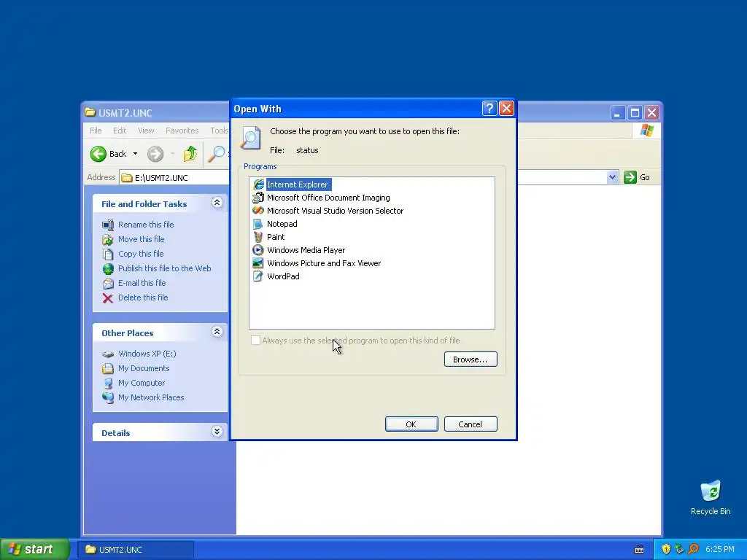Click the Publish to Web globe icon

pyautogui.click(x=108, y=268)
